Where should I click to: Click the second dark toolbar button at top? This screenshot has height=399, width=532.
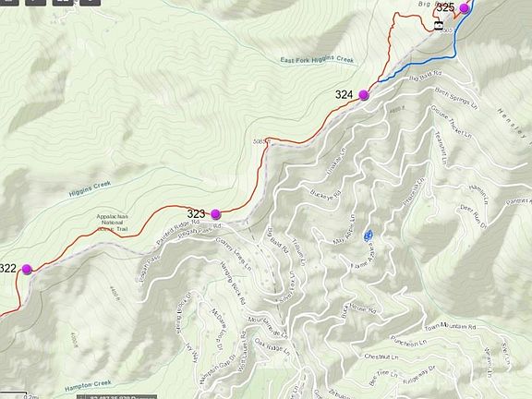36,3
